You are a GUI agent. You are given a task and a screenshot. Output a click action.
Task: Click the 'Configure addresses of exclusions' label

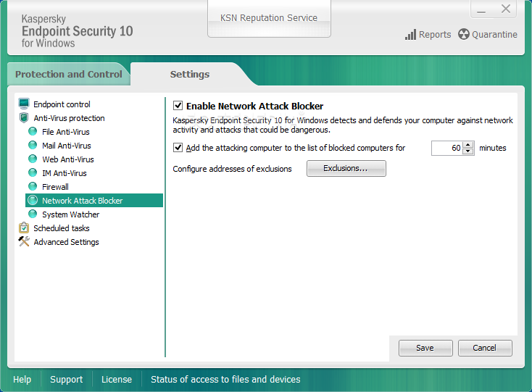(232, 169)
